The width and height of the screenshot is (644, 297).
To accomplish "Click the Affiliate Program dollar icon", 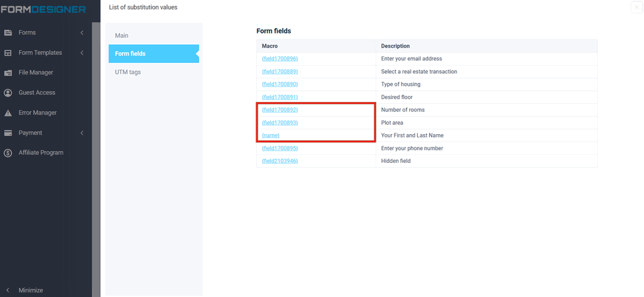I will pos(8,153).
